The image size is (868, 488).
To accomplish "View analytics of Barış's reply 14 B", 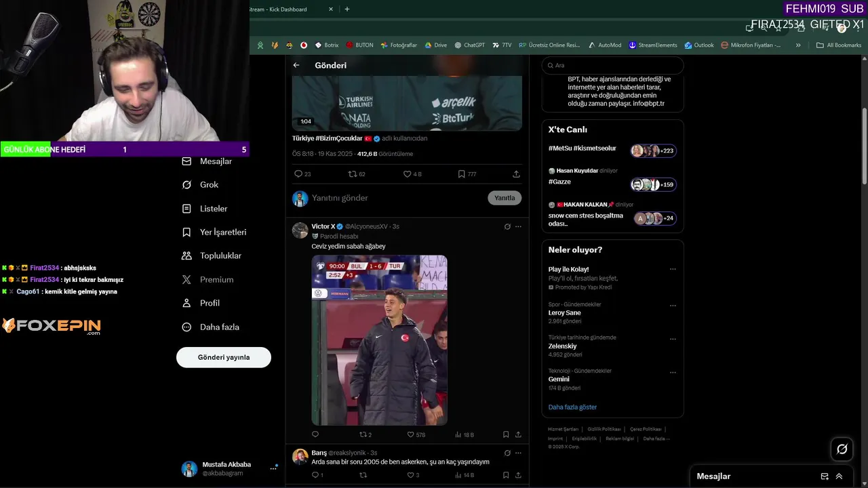I will [x=465, y=475].
